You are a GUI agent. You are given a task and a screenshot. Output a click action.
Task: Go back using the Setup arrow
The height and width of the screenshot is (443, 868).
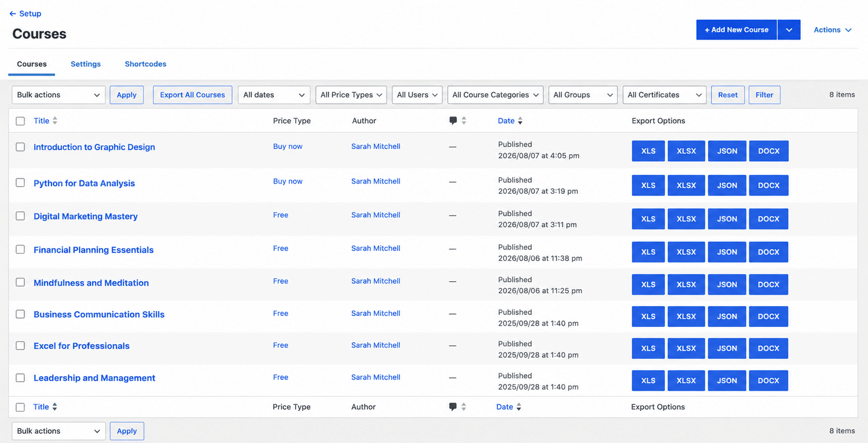12,14
